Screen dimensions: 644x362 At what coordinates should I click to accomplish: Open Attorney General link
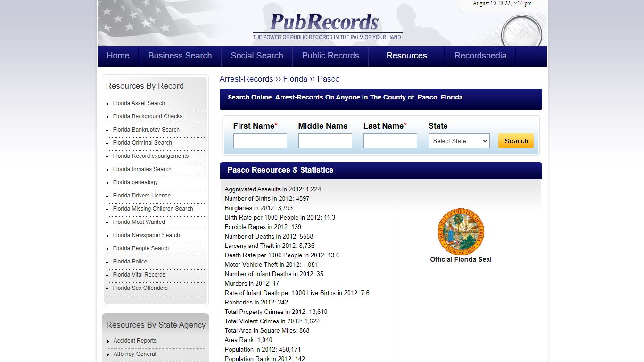coord(135,354)
